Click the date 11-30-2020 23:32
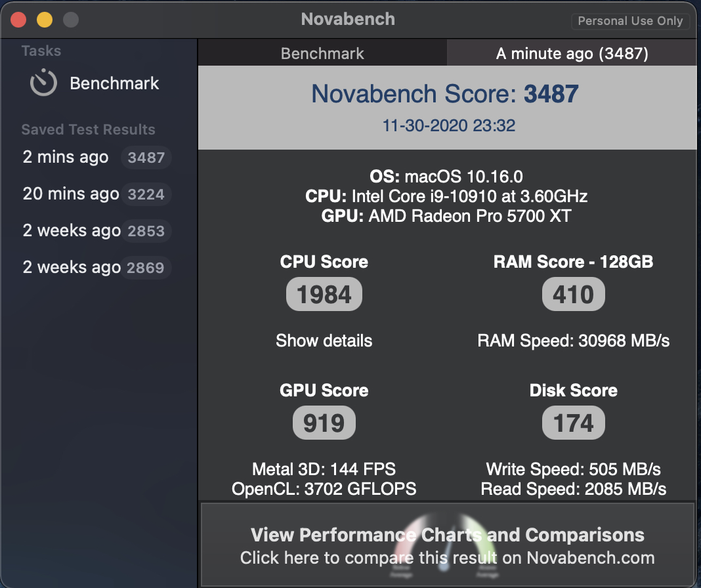The image size is (701, 588). (448, 125)
